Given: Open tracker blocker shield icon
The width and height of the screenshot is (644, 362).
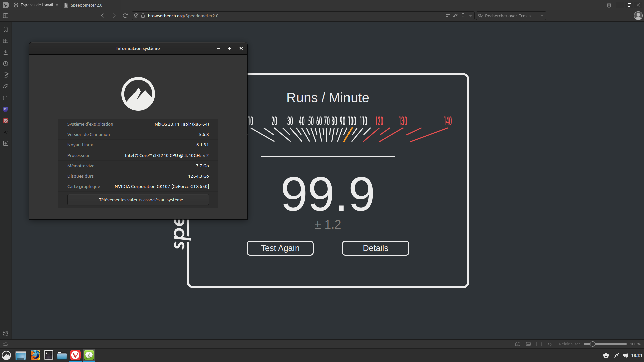Looking at the screenshot, I should tap(136, 16).
